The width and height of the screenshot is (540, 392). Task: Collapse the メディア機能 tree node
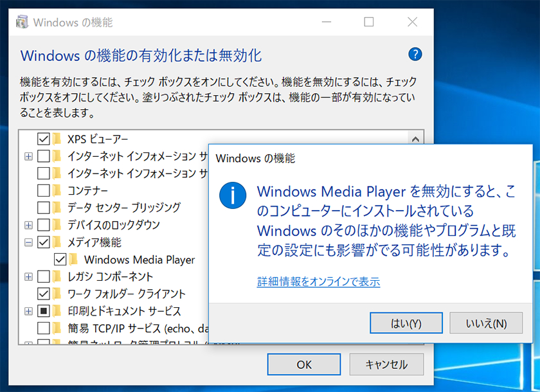28,242
